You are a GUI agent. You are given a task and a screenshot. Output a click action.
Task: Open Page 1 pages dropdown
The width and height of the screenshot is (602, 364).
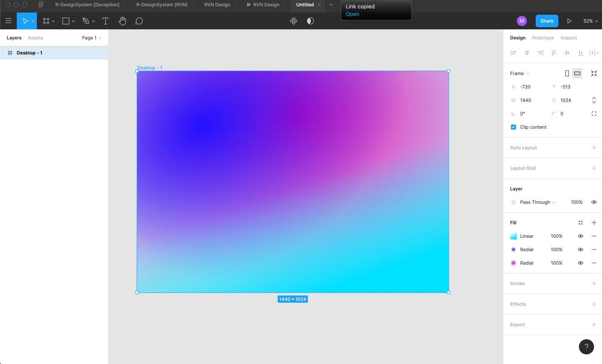click(x=91, y=38)
